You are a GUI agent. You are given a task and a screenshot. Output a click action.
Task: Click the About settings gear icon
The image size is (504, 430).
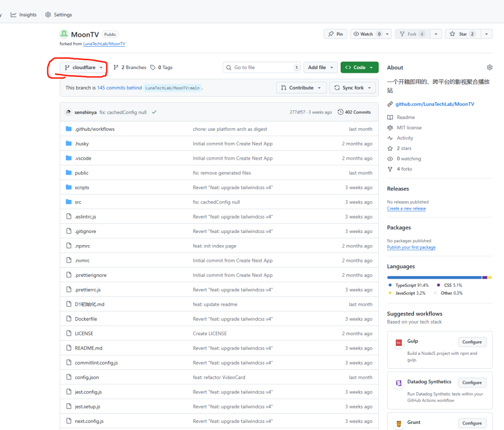[490, 68]
